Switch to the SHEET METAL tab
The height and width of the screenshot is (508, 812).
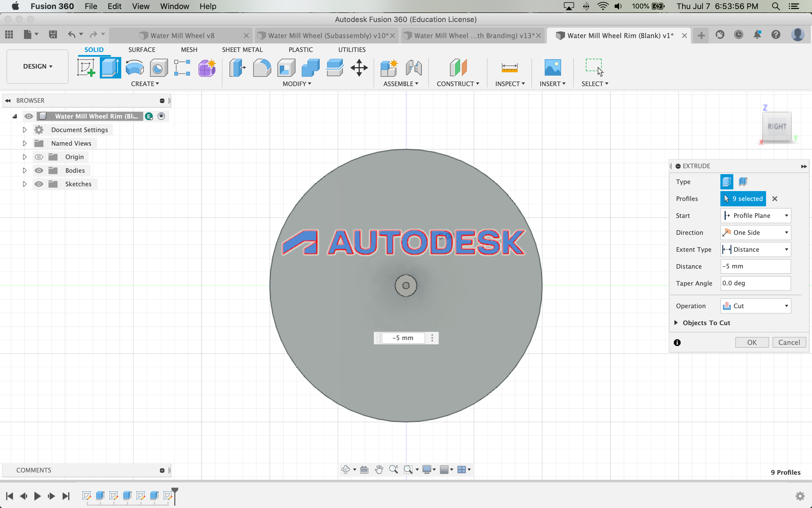click(242, 49)
